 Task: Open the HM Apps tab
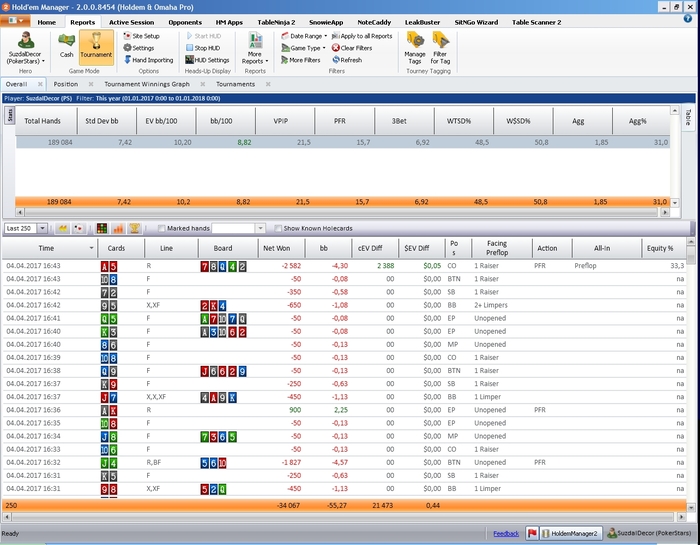click(229, 22)
